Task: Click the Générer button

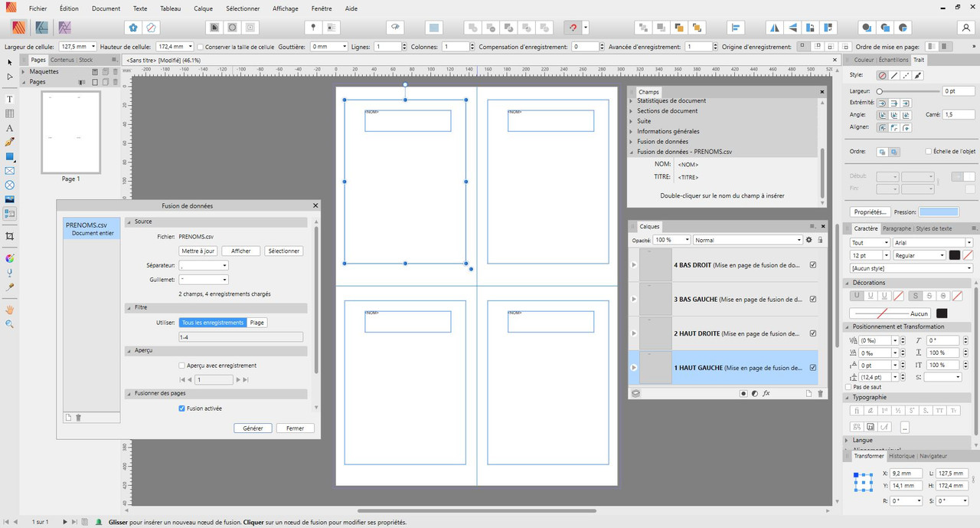Action: [253, 428]
